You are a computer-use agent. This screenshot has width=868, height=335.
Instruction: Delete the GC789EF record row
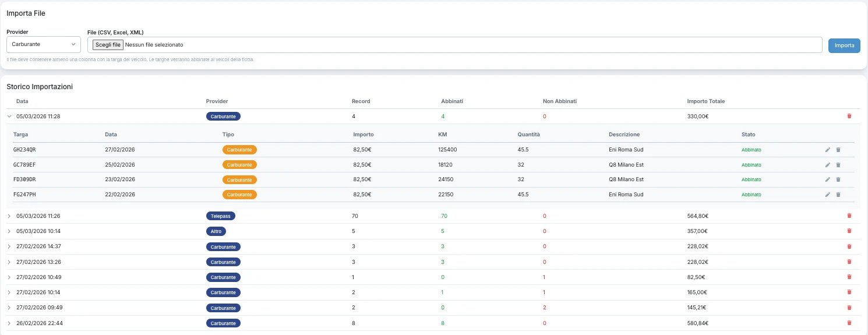point(838,165)
